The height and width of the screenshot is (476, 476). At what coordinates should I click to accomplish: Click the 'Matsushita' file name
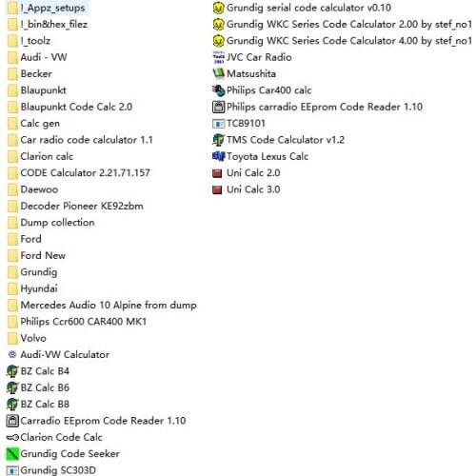point(251,74)
